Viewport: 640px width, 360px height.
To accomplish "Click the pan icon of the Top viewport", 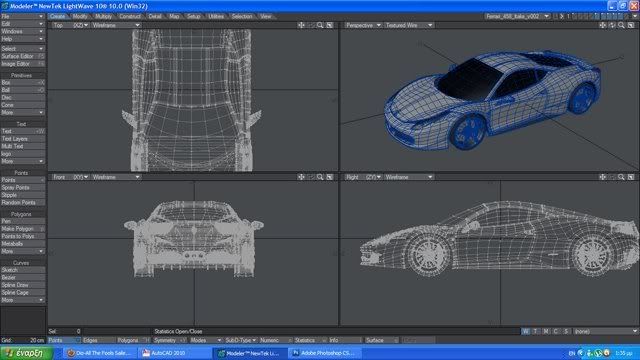I will [301, 25].
